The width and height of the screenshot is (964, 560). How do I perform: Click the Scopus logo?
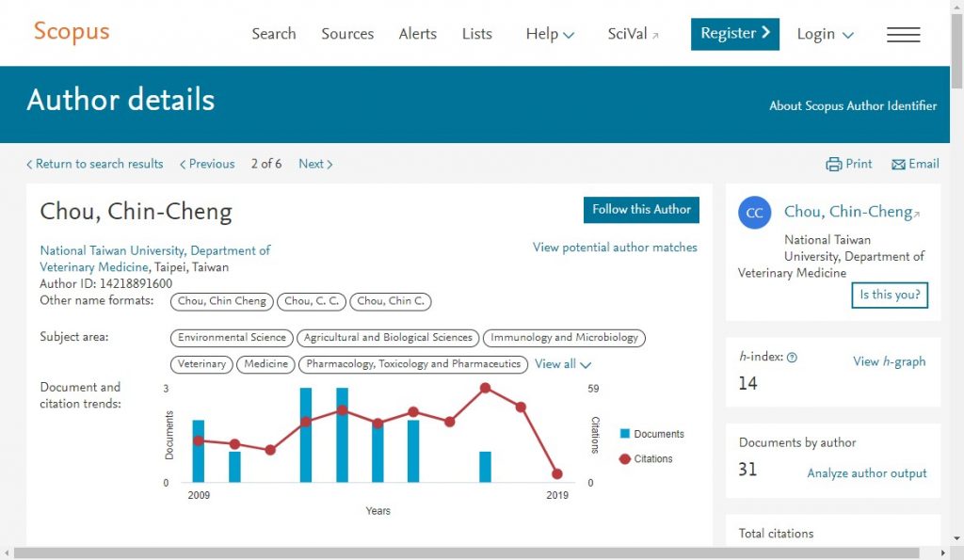[72, 31]
